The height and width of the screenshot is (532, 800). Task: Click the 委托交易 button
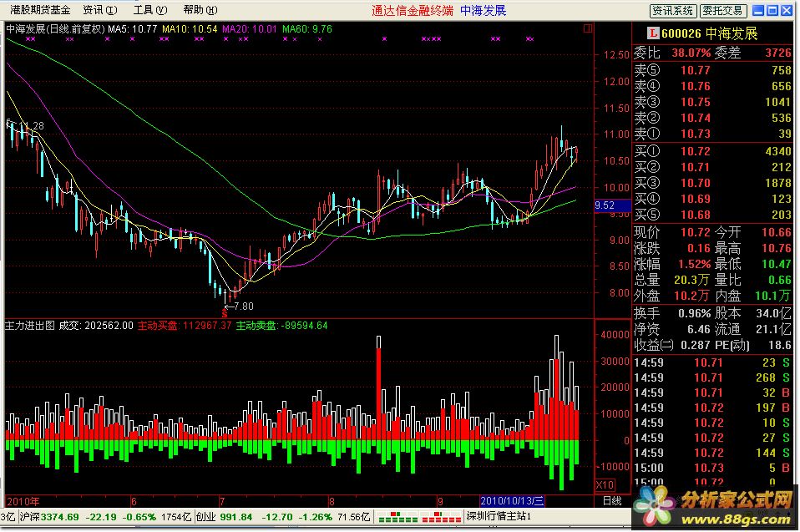(723, 11)
